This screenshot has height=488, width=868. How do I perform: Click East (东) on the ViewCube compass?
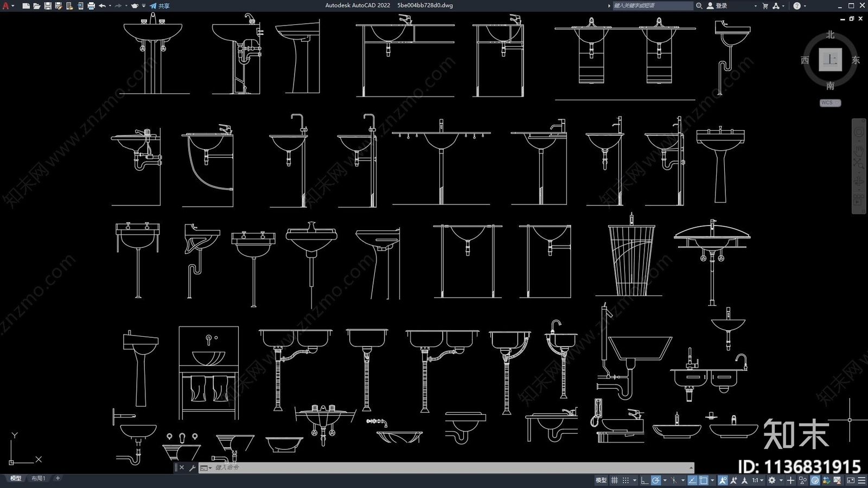click(856, 60)
